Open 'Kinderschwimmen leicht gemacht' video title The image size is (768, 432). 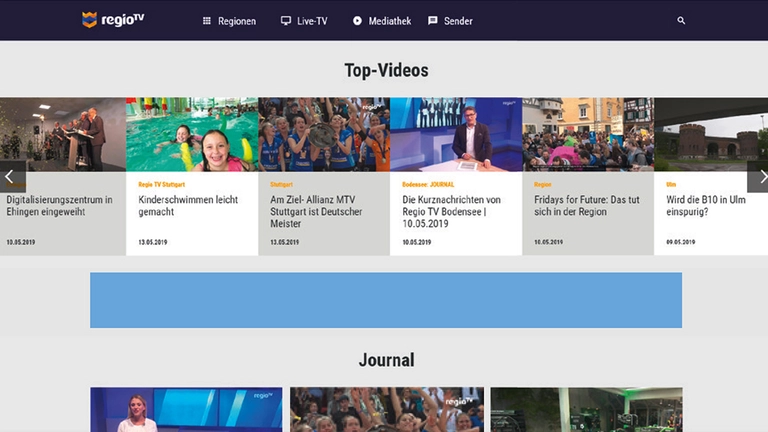188,206
